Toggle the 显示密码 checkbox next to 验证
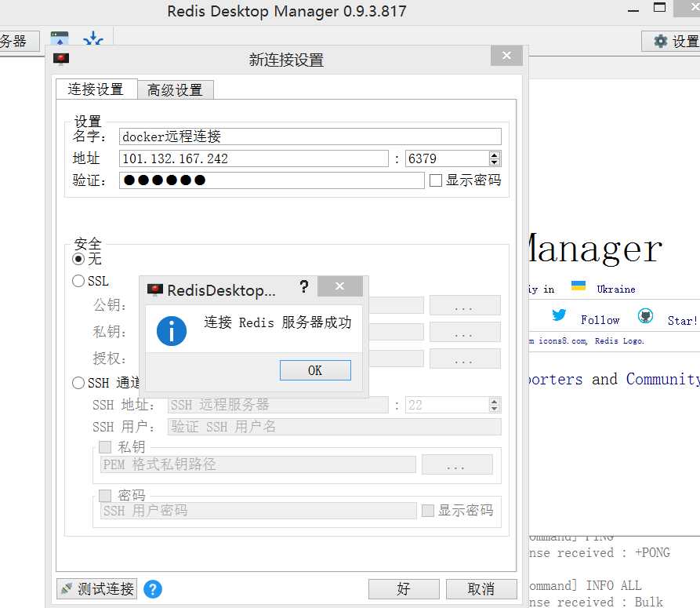The image size is (700, 608). pyautogui.click(x=436, y=180)
